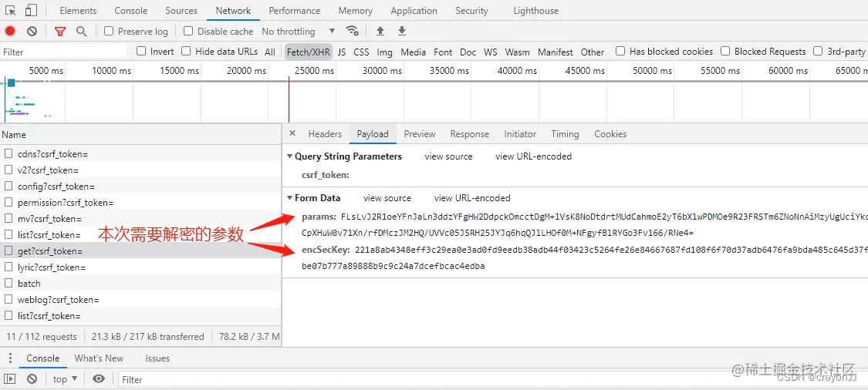Check Blocked Requests checkbox
The height and width of the screenshot is (390, 868).
pos(725,51)
